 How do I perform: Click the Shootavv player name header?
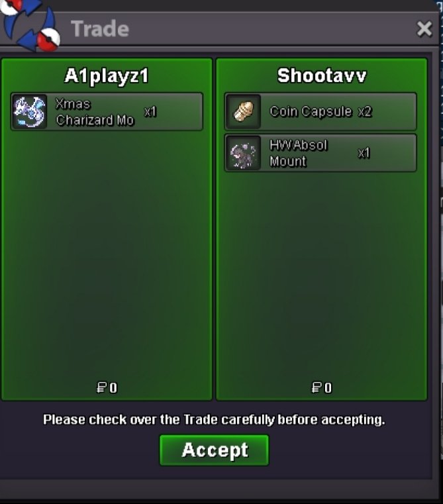click(x=322, y=76)
